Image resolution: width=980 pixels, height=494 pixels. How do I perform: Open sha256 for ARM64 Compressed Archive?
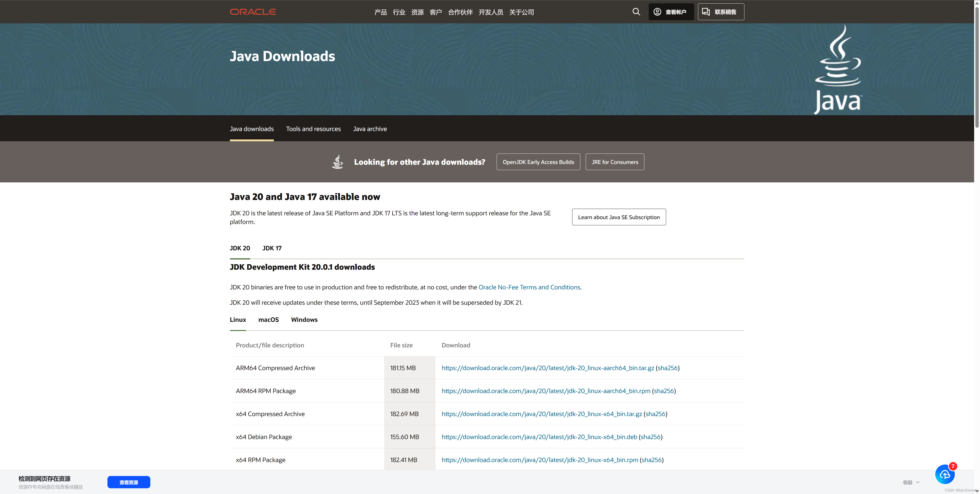[668, 368]
